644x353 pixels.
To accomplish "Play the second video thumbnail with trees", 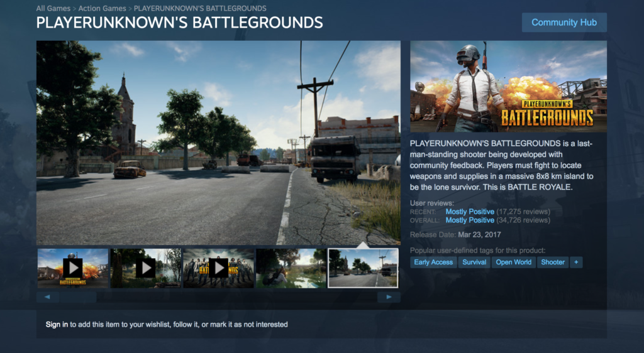I will click(x=145, y=268).
